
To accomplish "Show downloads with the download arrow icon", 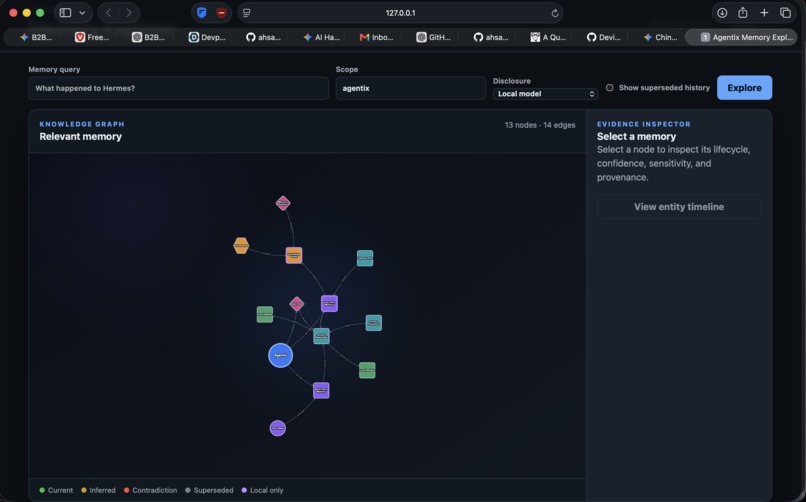I will point(722,13).
